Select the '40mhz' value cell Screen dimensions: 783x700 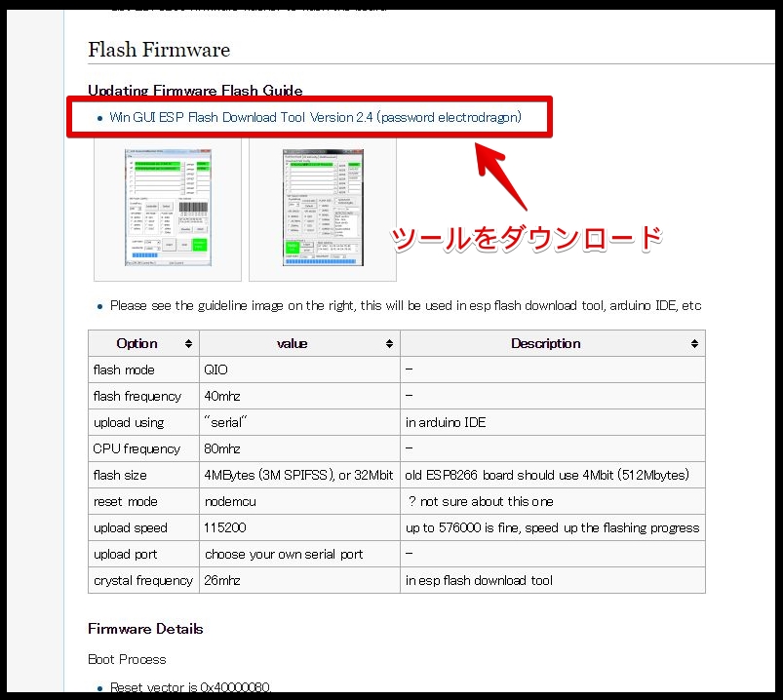pyautogui.click(x=299, y=397)
